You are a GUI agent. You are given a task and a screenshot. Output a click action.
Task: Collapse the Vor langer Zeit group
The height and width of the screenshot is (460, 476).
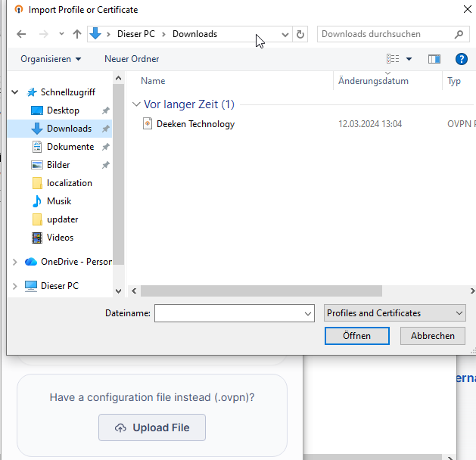pyautogui.click(x=136, y=104)
